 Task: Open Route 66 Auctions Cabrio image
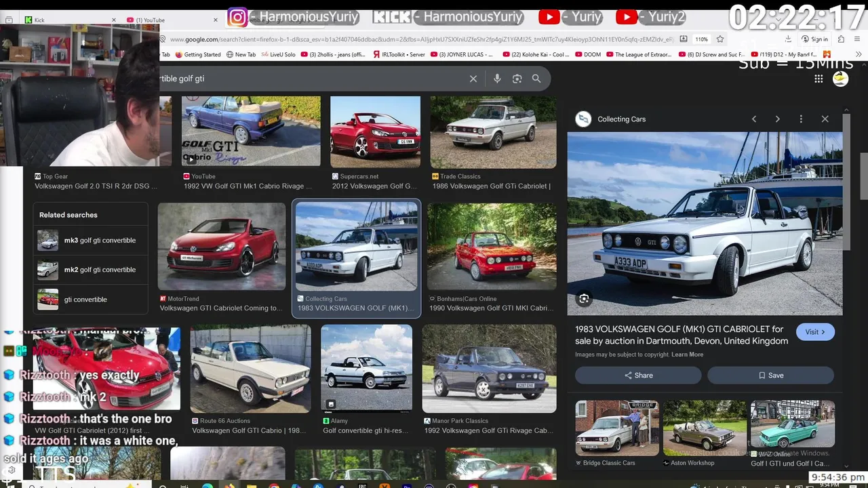pos(250,369)
